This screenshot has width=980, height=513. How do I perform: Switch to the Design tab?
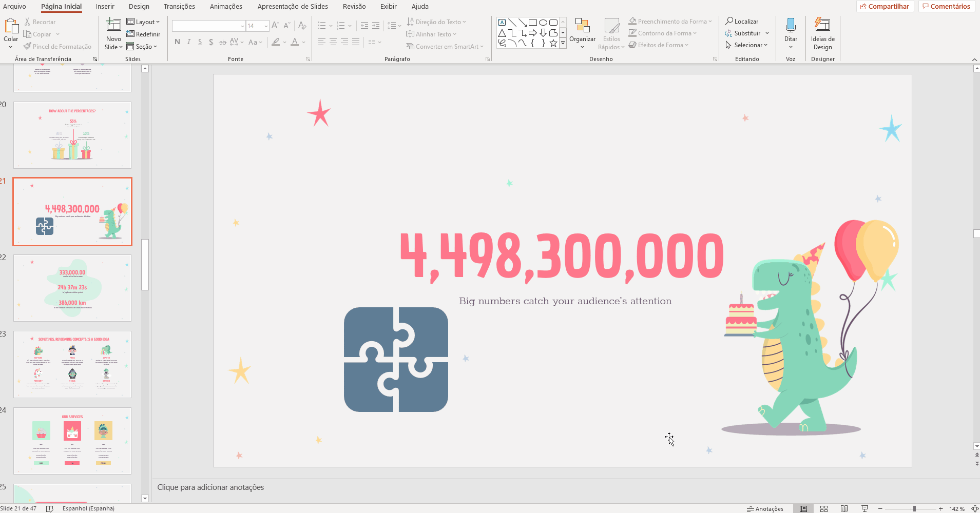[x=139, y=6]
